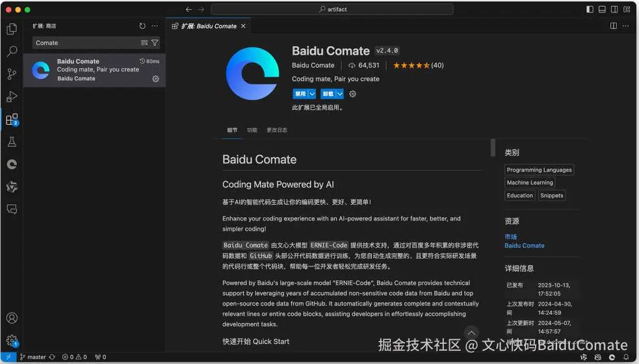Open the Manage gear in activity bar
This screenshot has width=639, height=364.
pyautogui.click(x=12, y=341)
